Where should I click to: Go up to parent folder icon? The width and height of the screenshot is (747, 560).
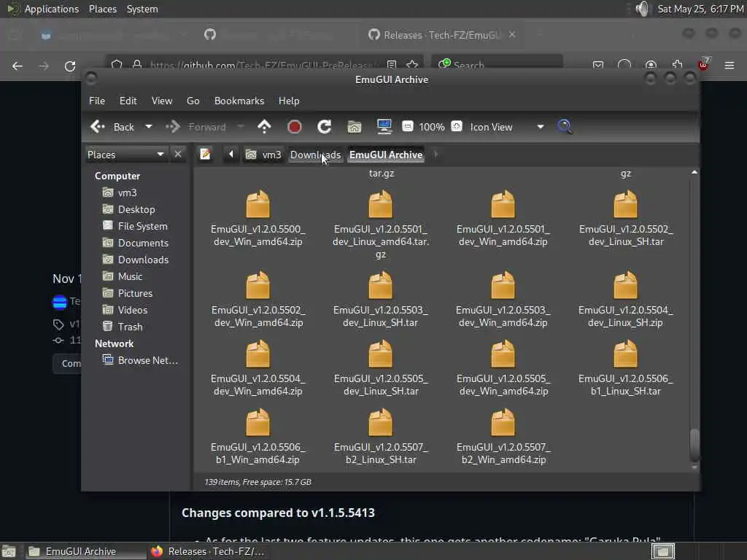[x=264, y=127]
